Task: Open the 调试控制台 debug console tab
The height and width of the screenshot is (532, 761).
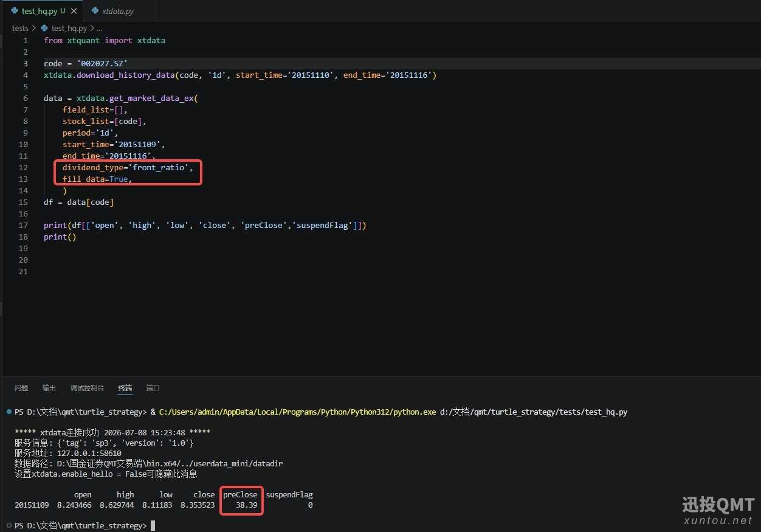Action: point(87,388)
